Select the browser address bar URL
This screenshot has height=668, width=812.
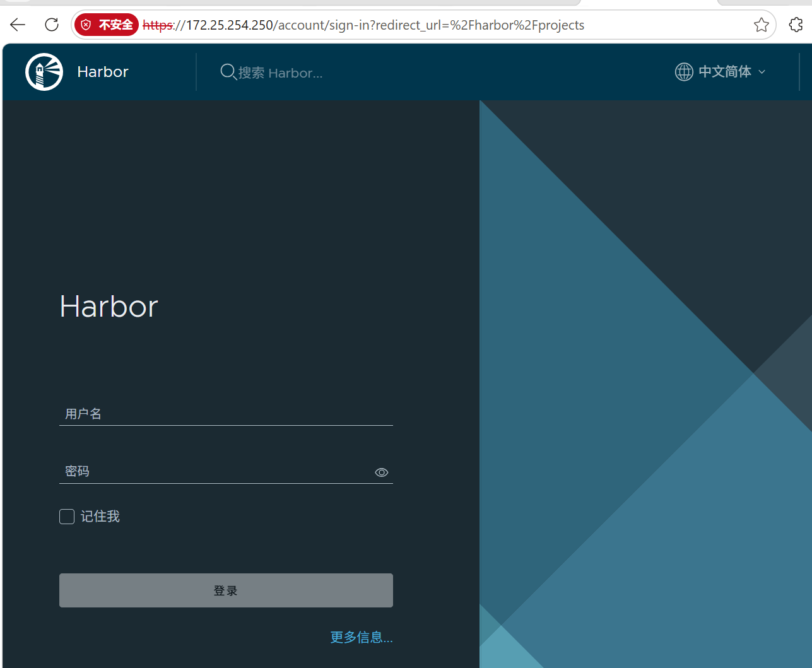tap(363, 25)
